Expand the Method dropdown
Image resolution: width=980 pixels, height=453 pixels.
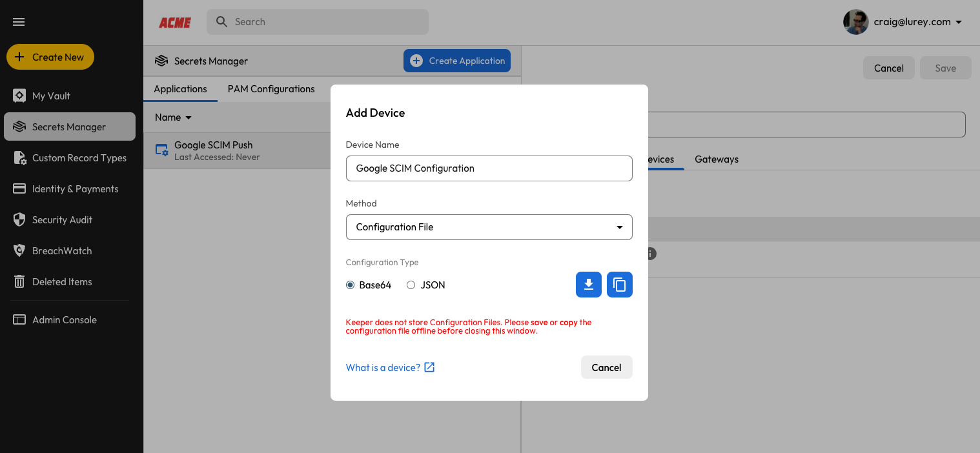click(489, 227)
